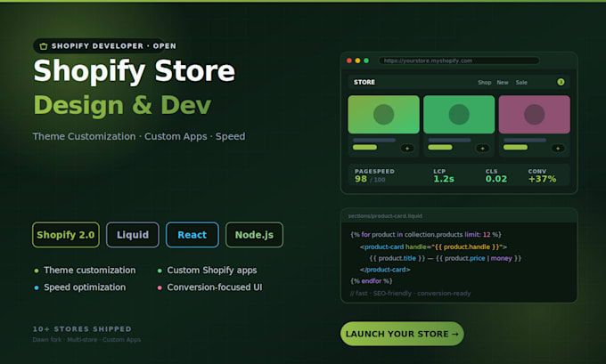This screenshot has height=364, width=606.
Task: Click the Speed optimization bullet
Action: pyautogui.click(x=80, y=287)
